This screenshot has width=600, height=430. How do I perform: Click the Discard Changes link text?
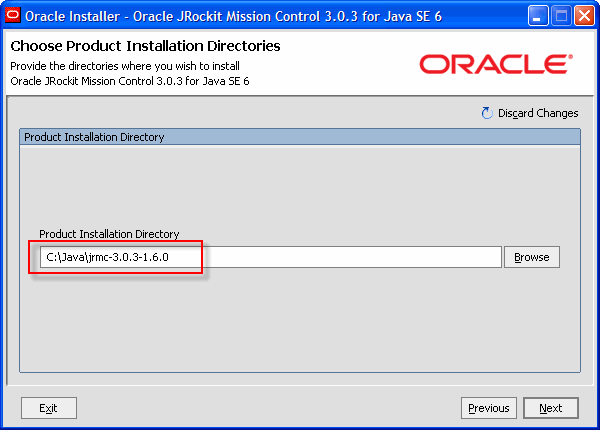538,113
